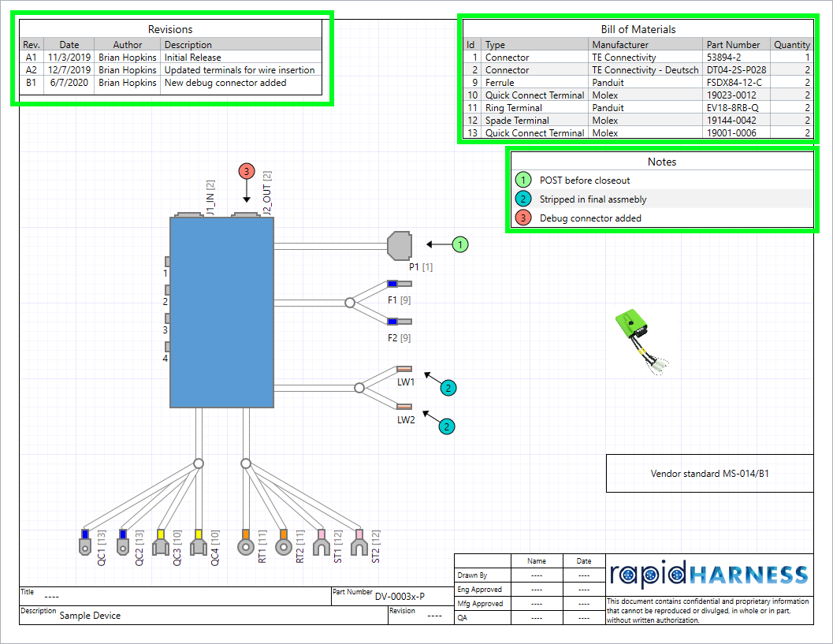The width and height of the screenshot is (833, 644).
Task: Select the green note balloon 1 beside P1
Action: (460, 244)
